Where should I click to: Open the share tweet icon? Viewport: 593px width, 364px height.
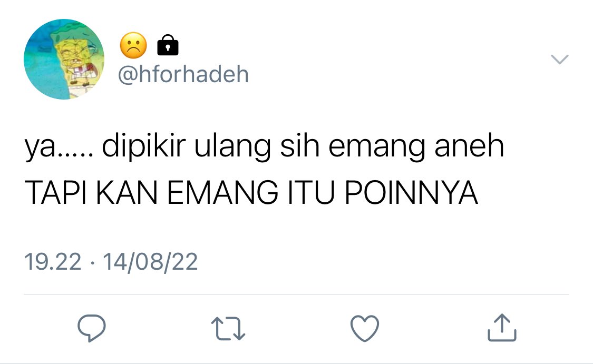502,328
